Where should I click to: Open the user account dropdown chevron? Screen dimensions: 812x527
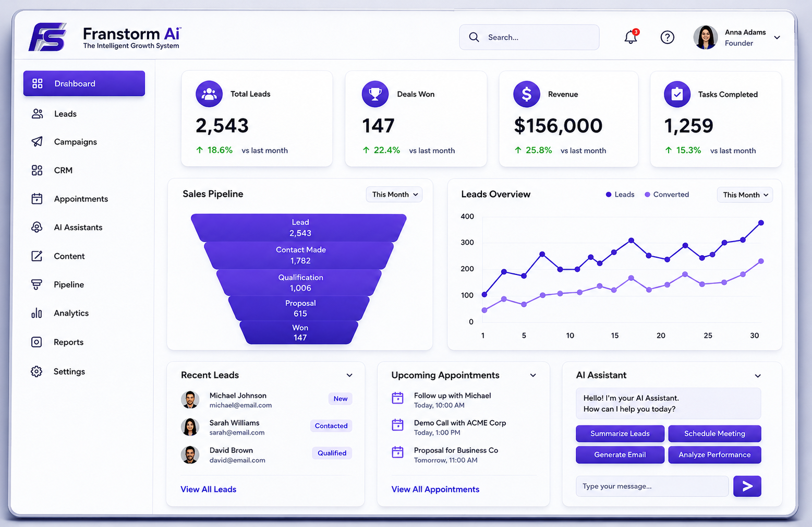[777, 38]
